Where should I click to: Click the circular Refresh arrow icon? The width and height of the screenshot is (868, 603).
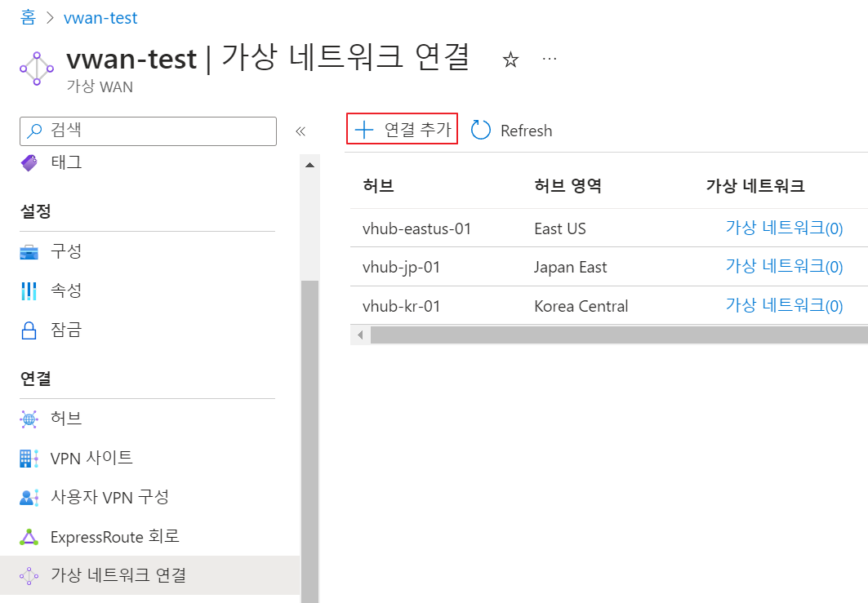(480, 131)
